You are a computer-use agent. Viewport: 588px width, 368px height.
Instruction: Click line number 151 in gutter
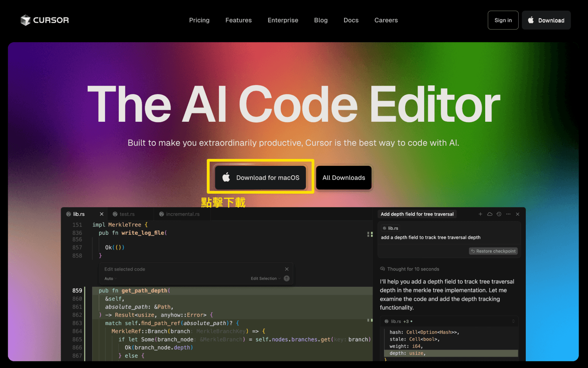click(77, 225)
